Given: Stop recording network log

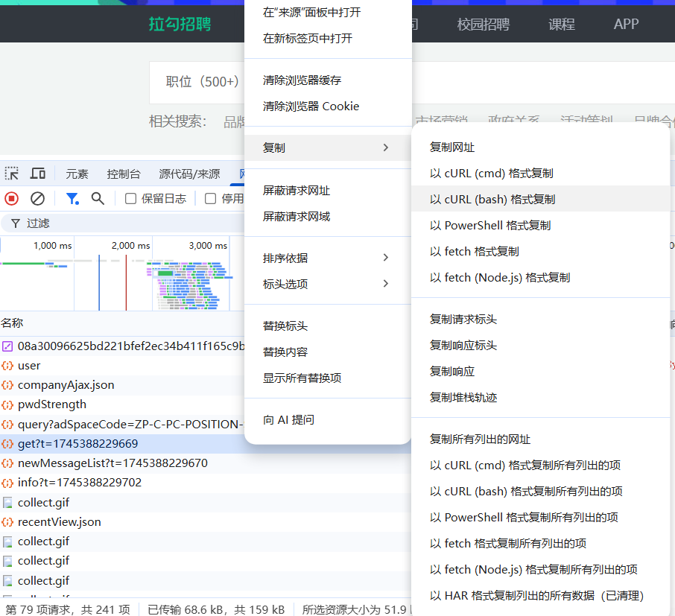Looking at the screenshot, I should coord(12,198).
